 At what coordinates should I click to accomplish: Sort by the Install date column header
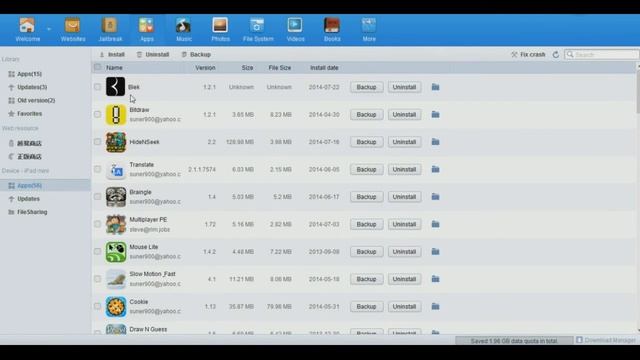pyautogui.click(x=324, y=68)
